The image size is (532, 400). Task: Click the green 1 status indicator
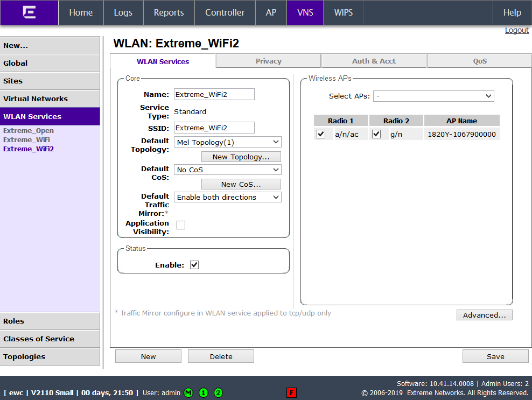203,393
